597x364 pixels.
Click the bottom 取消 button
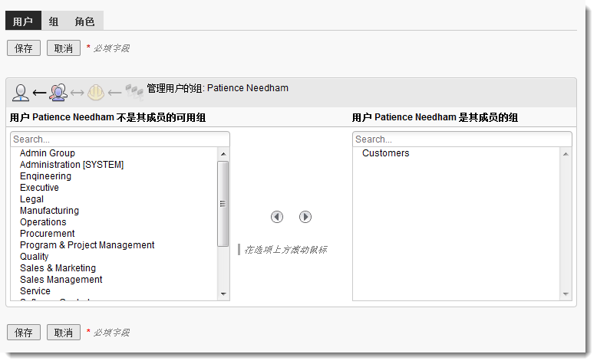[x=64, y=333]
